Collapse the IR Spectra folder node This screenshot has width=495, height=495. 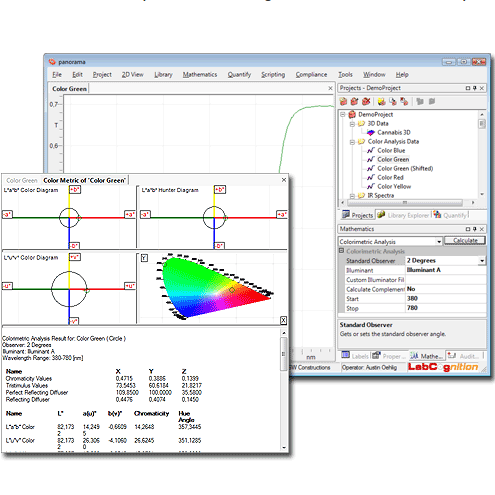point(352,196)
